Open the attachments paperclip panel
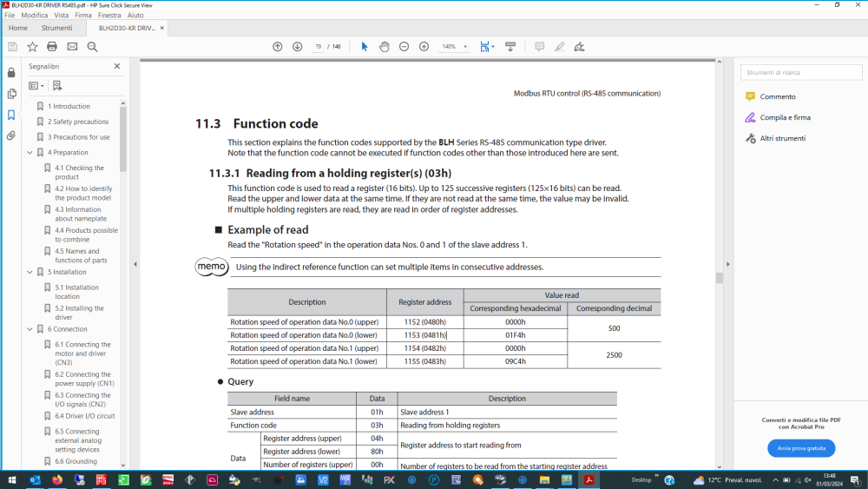This screenshot has width=868, height=489. tap(11, 135)
